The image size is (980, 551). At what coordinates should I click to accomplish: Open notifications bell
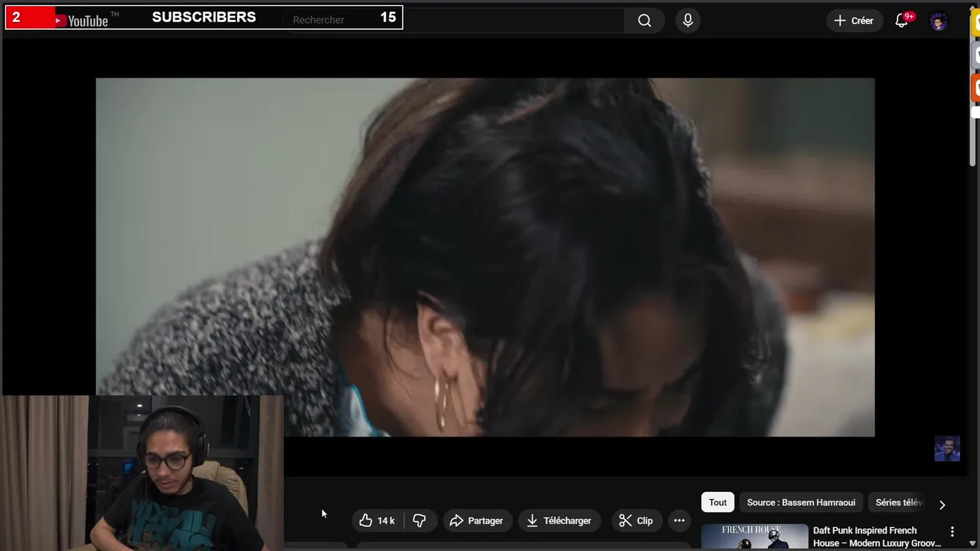(x=902, y=21)
